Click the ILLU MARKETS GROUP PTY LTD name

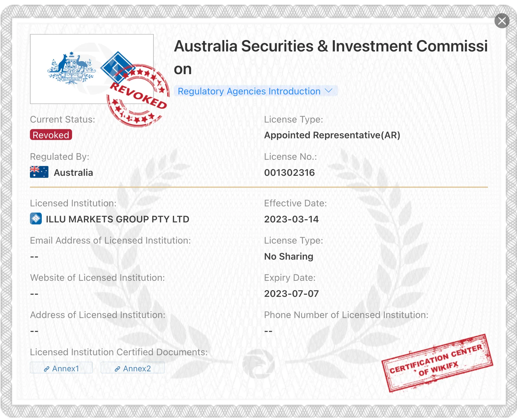pos(117,219)
